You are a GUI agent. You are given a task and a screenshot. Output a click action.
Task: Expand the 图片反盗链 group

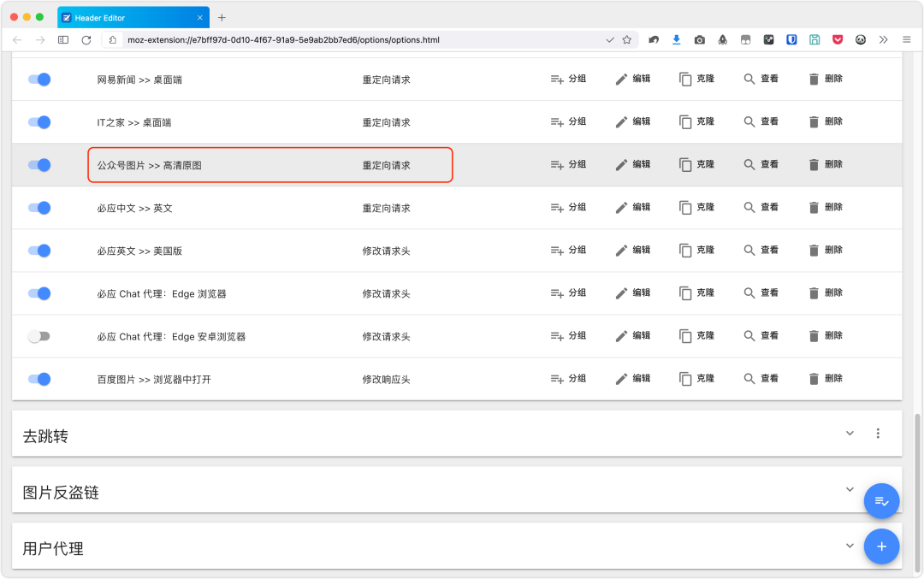pyautogui.click(x=850, y=489)
